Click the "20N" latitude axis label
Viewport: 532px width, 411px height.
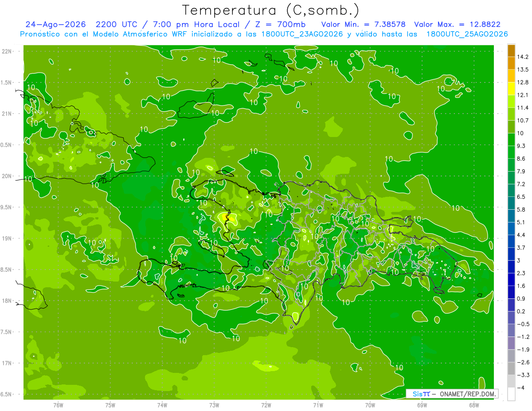tap(7, 176)
